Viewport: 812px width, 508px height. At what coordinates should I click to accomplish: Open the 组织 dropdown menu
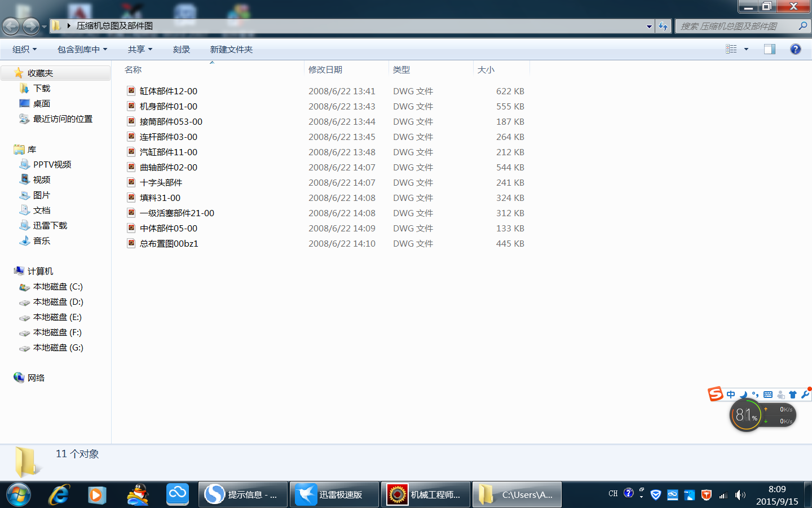click(24, 49)
